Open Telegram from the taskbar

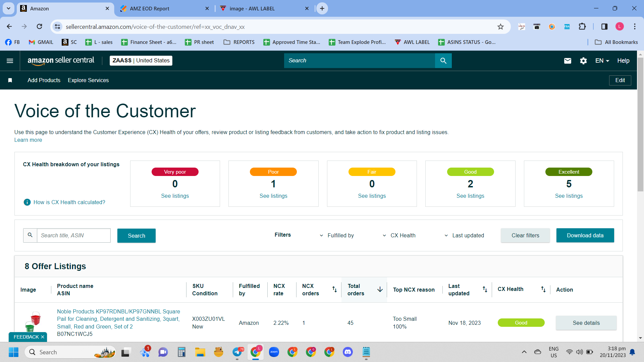(237, 352)
